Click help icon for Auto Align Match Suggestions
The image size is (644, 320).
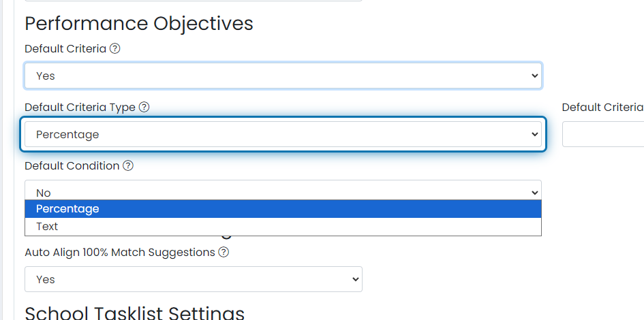[x=224, y=253]
